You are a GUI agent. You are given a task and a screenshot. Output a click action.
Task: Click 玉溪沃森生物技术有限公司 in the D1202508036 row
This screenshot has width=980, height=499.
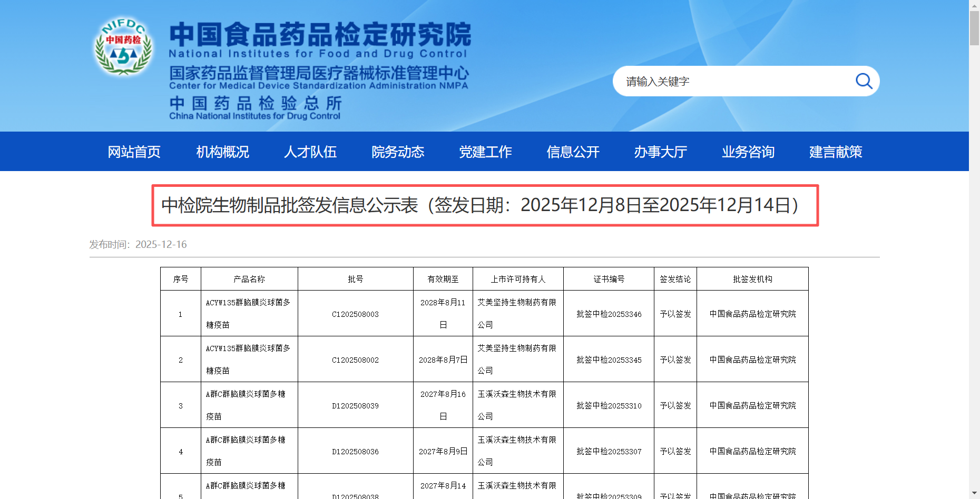point(517,451)
